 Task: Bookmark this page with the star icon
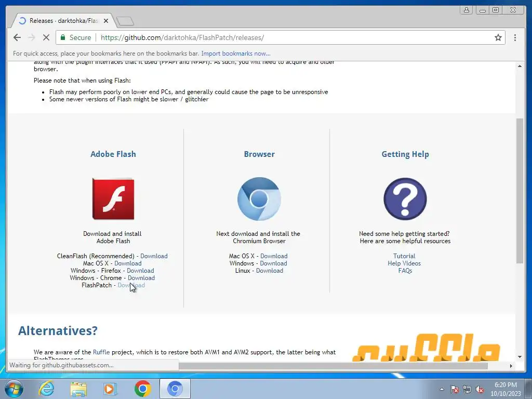point(498,37)
